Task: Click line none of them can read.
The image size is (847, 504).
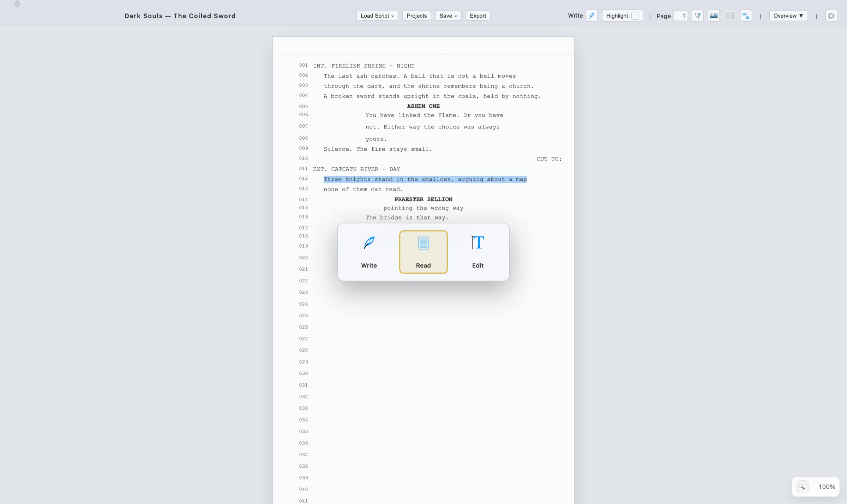Action: pos(363,190)
